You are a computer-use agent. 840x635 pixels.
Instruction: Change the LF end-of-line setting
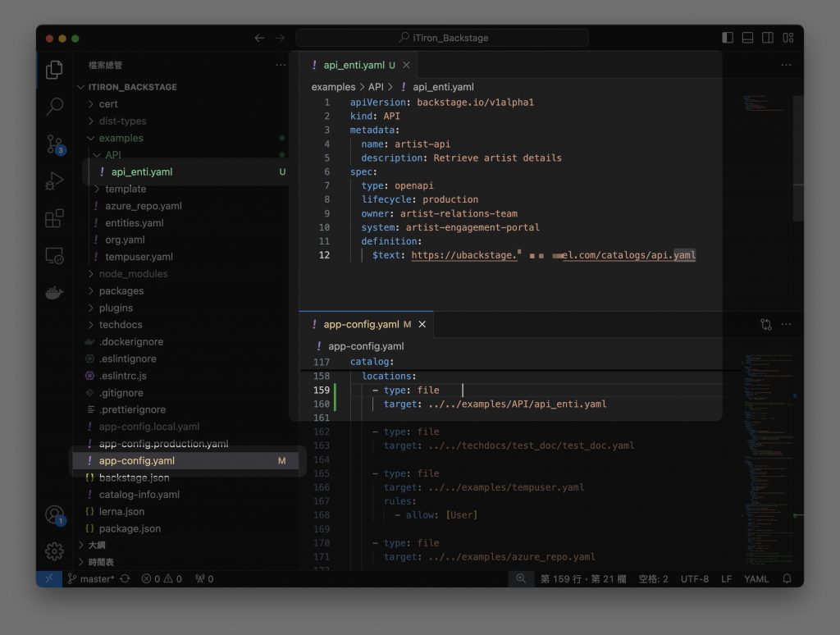pyautogui.click(x=726, y=578)
